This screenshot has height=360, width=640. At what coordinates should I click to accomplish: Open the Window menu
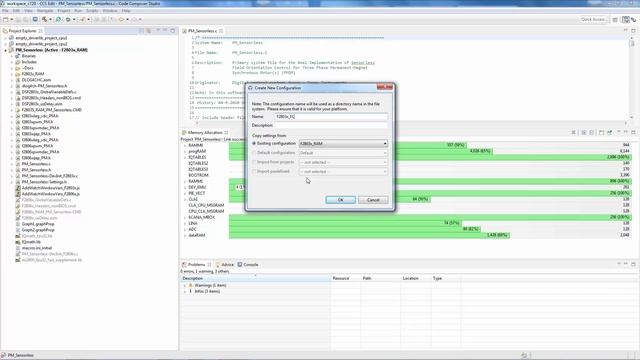click(x=110, y=11)
